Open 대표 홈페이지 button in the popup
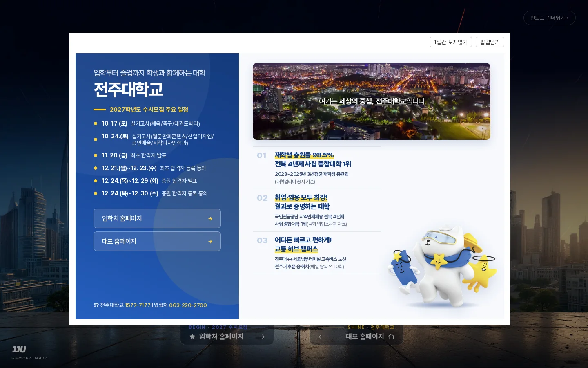 [x=157, y=241]
